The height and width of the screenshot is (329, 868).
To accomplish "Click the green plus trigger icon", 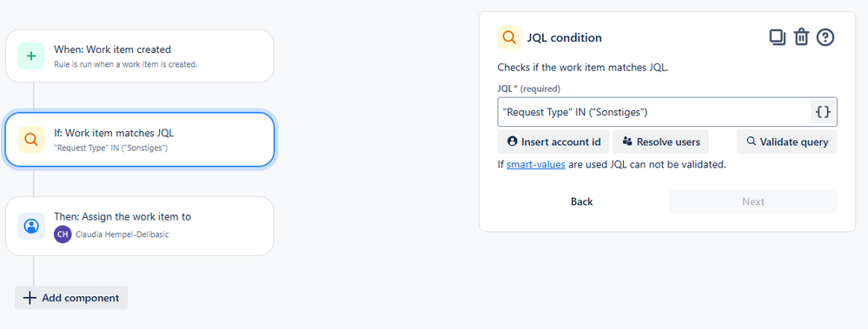I will 31,56.
